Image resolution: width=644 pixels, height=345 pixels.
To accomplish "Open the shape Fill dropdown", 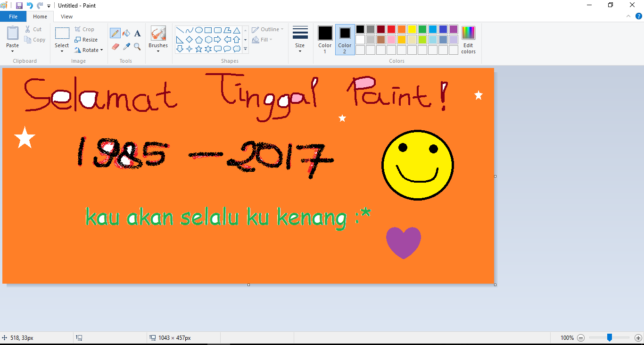I will click(262, 40).
